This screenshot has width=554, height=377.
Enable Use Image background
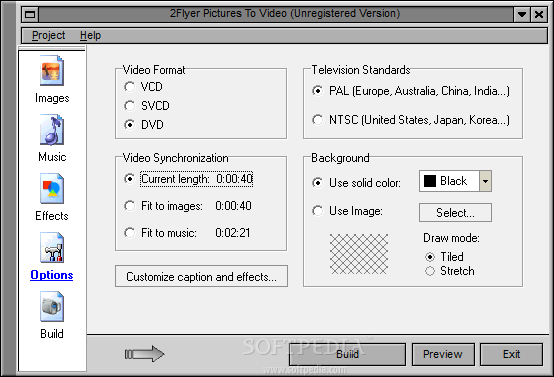tap(347, 211)
